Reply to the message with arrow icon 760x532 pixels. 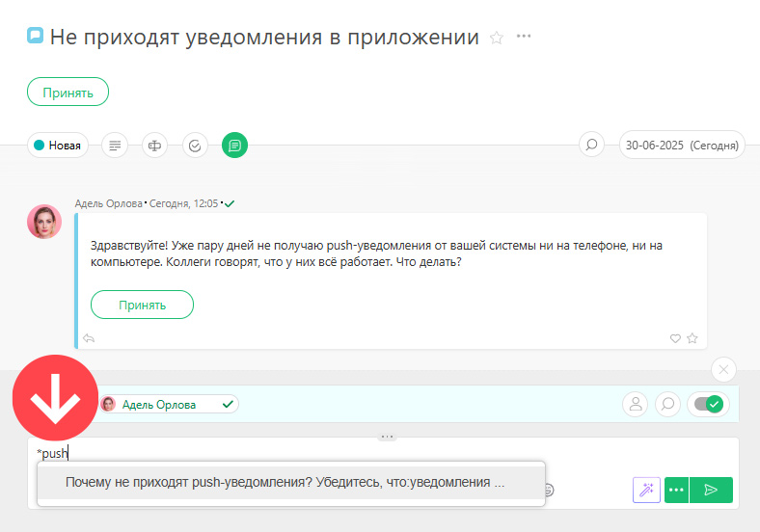pos(89,338)
